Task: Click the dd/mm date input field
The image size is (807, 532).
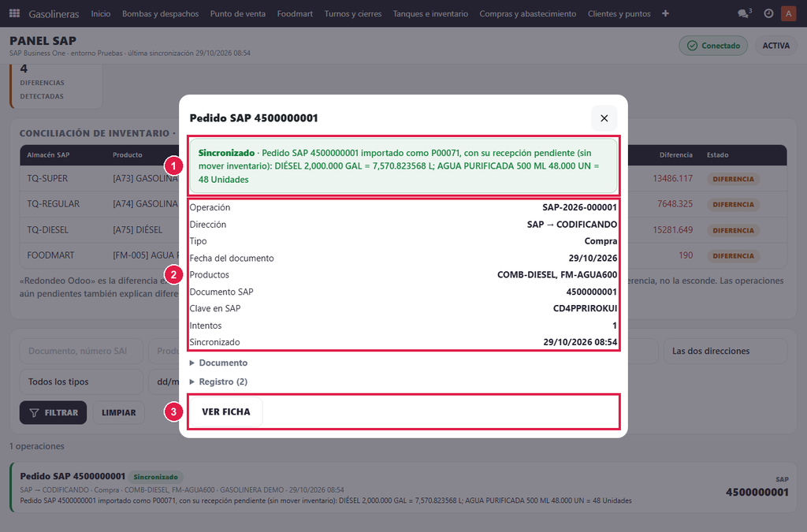Action: (x=164, y=381)
